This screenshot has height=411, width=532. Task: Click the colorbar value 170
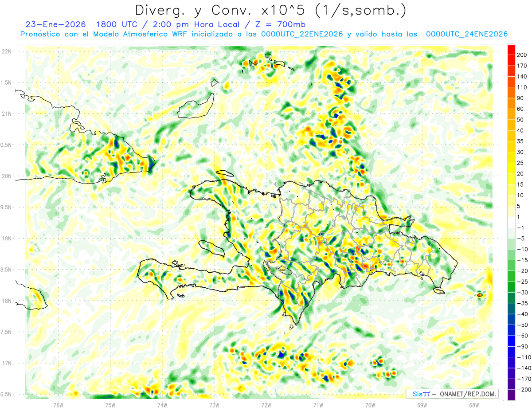523,66
